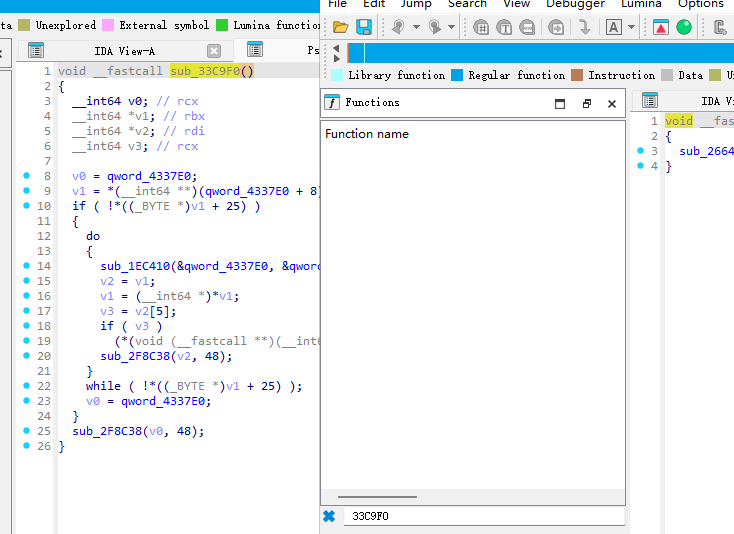This screenshot has height=534, width=734.
Task: Click the Instruction brown color swatch
Action: pos(577,75)
